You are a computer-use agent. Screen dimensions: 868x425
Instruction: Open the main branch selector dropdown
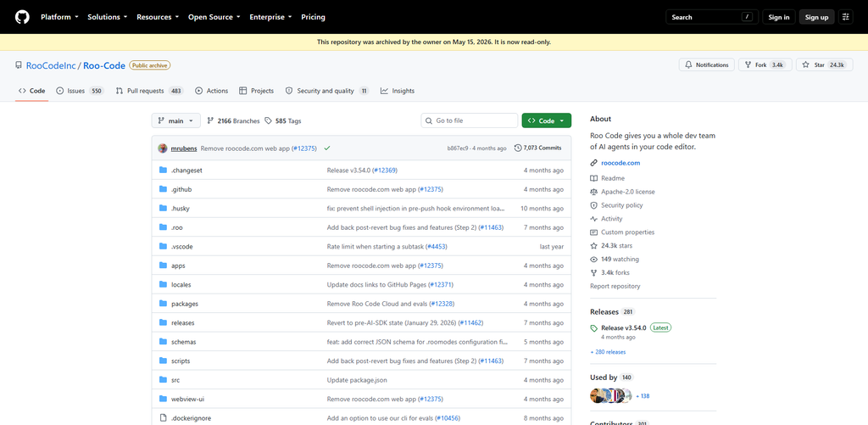click(176, 120)
